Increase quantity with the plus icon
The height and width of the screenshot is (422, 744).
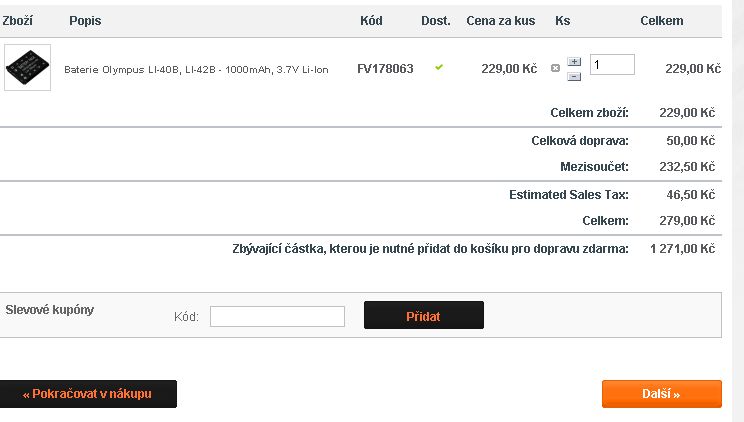[574, 62]
